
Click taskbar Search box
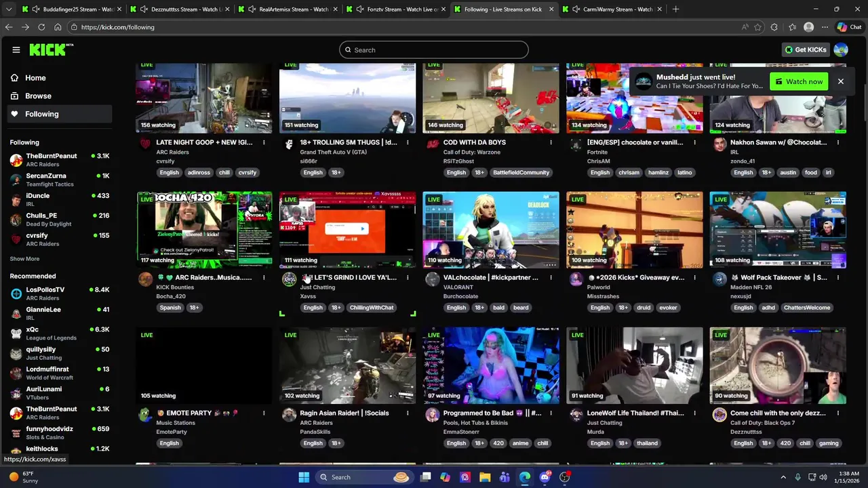point(363,477)
